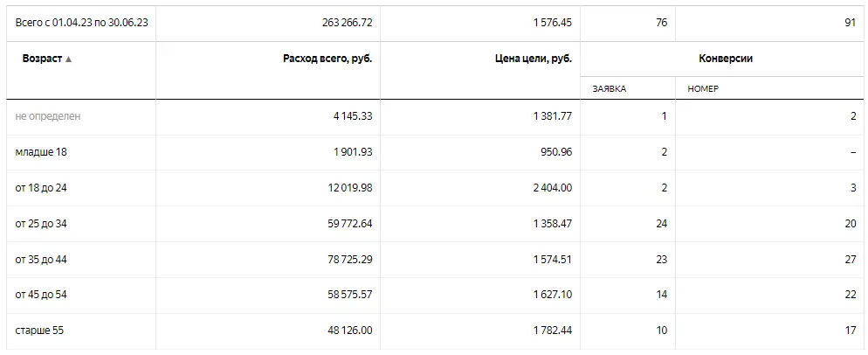The image size is (868, 355).
Task: Select the от 25 до 34 row label
Action: (41, 224)
